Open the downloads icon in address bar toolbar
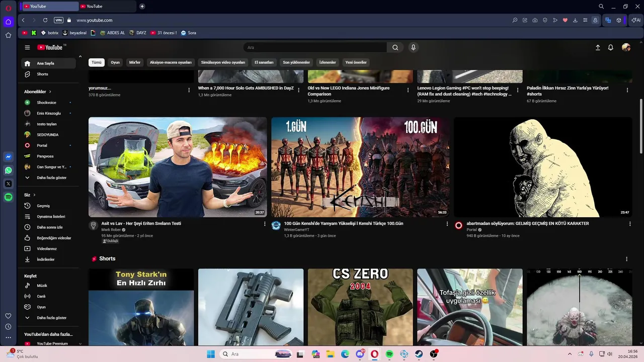 (575, 20)
